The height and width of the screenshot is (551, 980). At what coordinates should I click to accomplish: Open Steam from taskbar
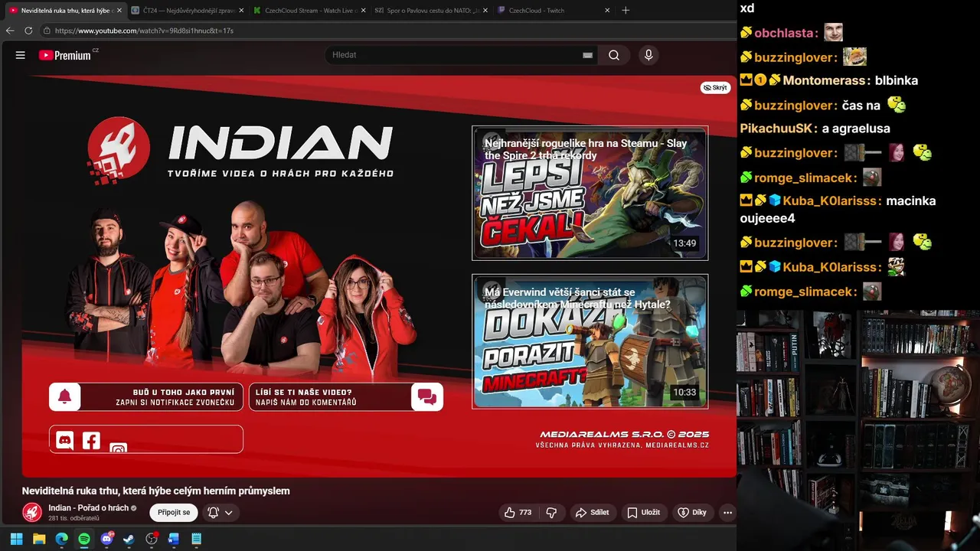point(129,539)
